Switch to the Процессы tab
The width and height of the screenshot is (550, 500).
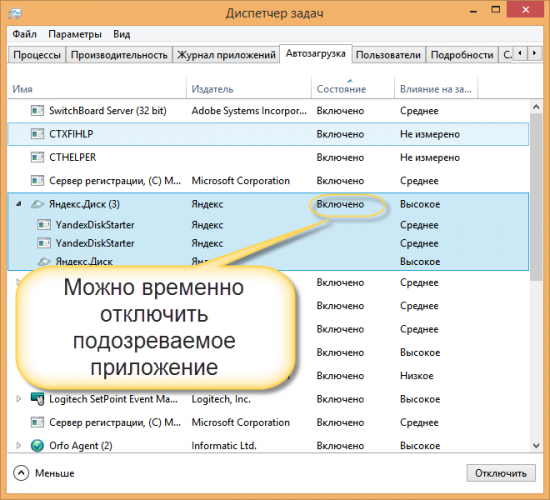pyautogui.click(x=37, y=55)
